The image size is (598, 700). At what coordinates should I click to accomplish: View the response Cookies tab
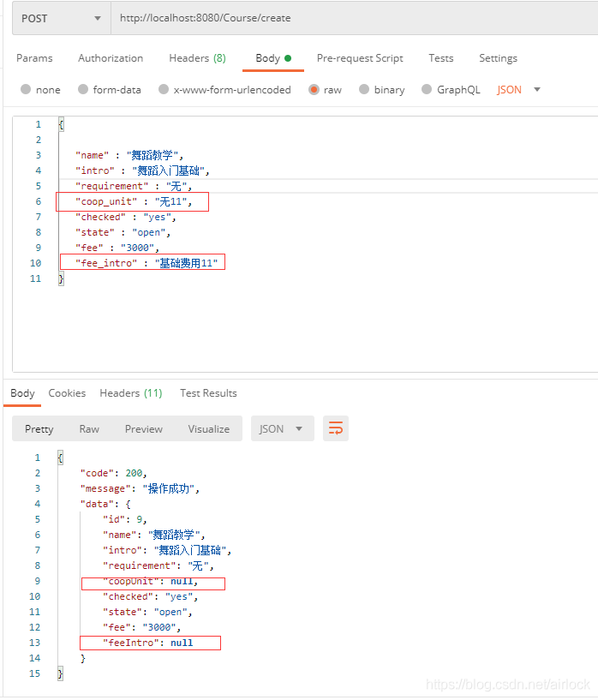click(x=67, y=393)
